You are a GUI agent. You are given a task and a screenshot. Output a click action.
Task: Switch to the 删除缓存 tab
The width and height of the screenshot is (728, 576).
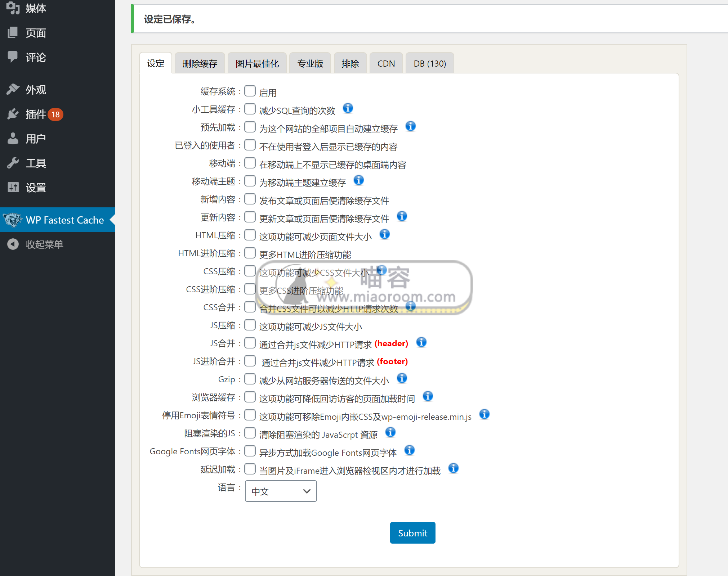tap(200, 63)
